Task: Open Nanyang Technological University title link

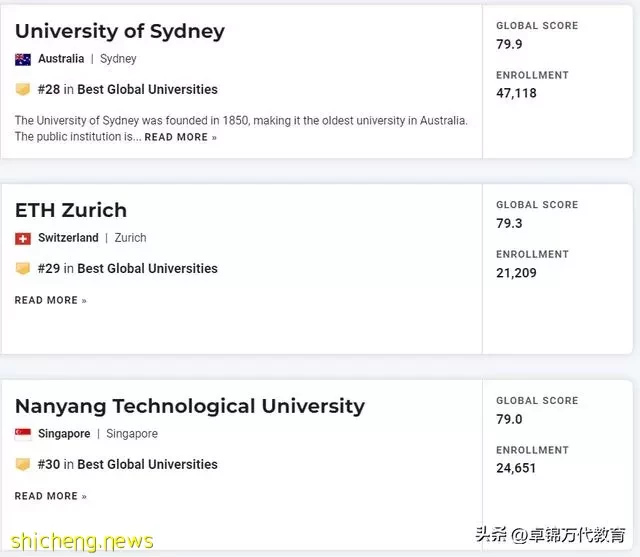Action: pyautogui.click(x=190, y=406)
